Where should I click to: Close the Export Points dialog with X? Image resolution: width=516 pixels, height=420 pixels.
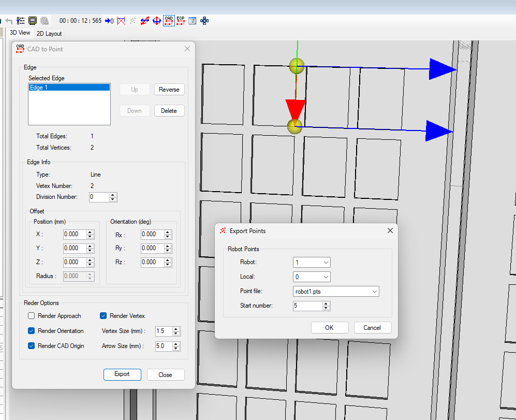[x=390, y=230]
